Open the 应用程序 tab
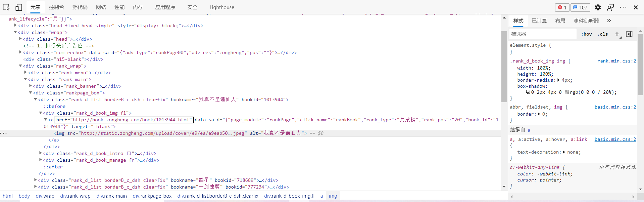 [x=165, y=7]
